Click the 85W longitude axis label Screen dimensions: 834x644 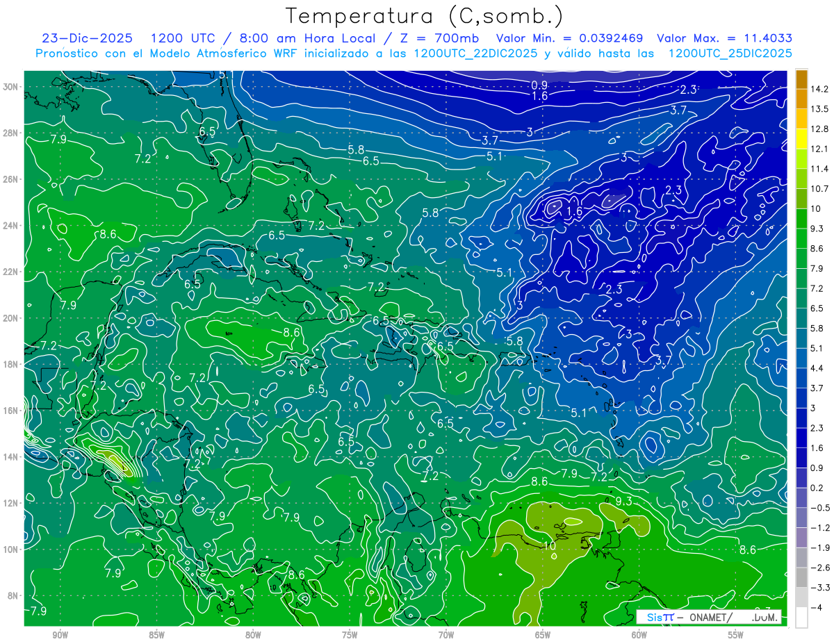point(156,636)
